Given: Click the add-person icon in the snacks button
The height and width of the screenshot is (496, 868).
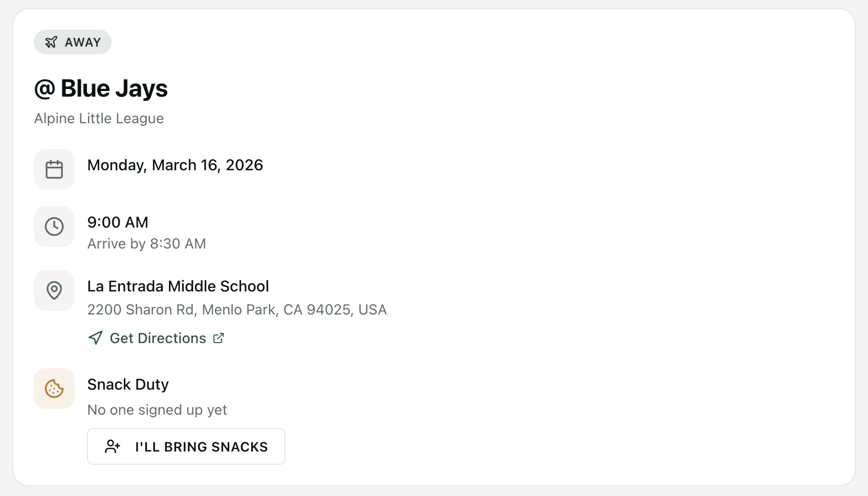Looking at the screenshot, I should [113, 446].
